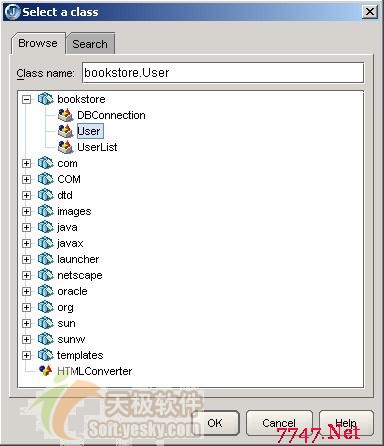The width and height of the screenshot is (384, 446).
Task: Switch to the Browse tab
Action: (x=38, y=43)
